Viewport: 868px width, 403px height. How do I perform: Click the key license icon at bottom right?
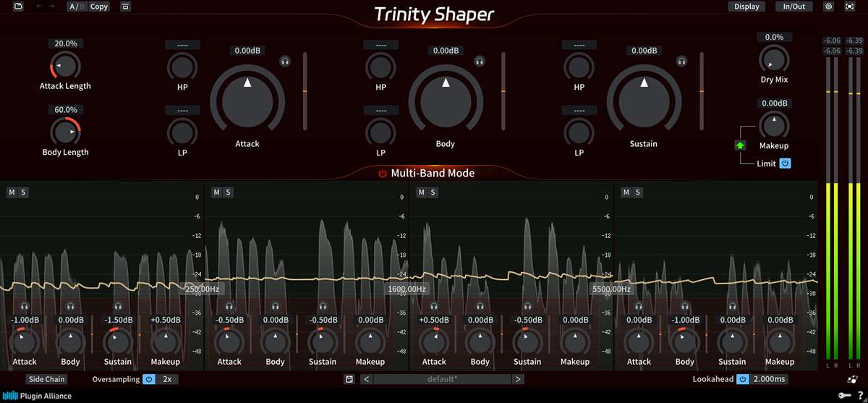tap(844, 395)
